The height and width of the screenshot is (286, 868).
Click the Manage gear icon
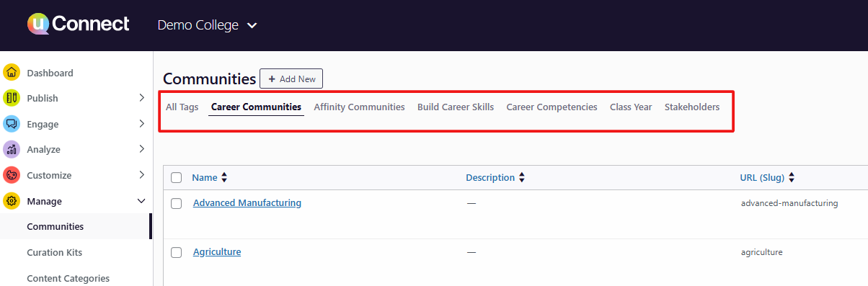(x=12, y=201)
